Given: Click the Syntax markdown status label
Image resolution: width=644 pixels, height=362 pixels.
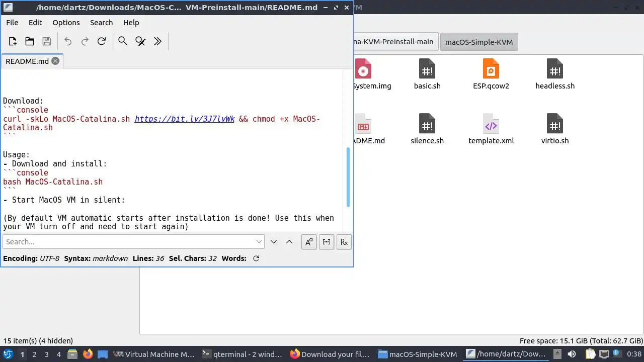Looking at the screenshot, I should coord(96,258).
